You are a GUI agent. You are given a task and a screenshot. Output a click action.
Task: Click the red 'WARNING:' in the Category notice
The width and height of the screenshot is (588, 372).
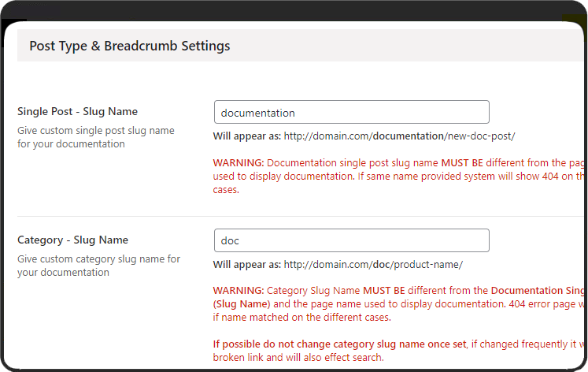pyautogui.click(x=239, y=292)
